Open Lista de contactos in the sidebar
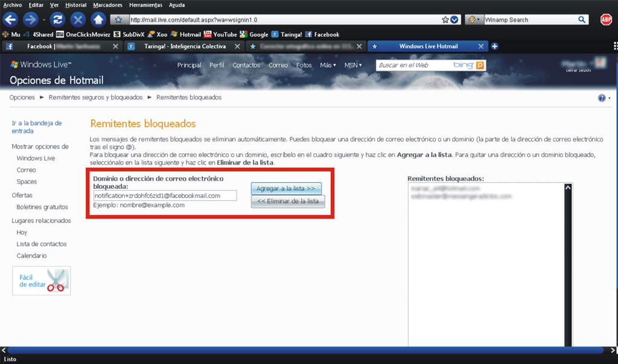618x364 pixels. [42, 244]
